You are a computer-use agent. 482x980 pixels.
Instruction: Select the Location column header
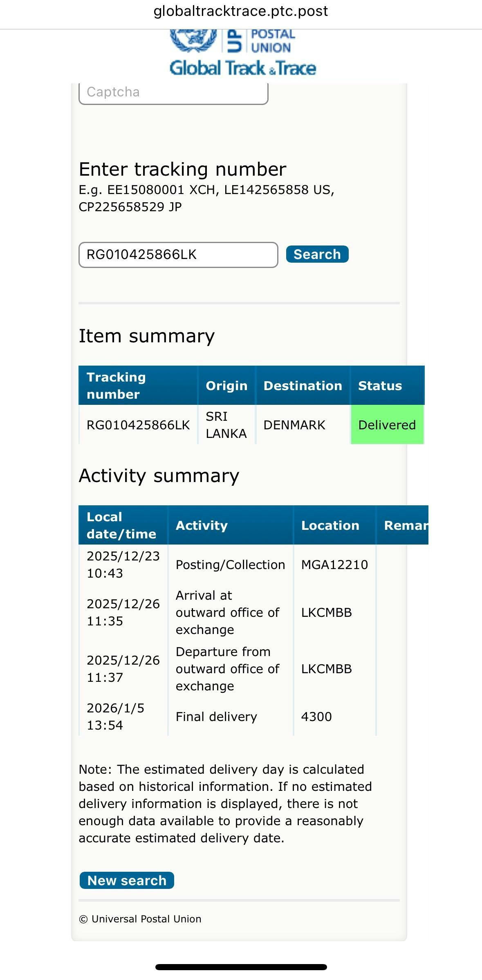coord(330,525)
